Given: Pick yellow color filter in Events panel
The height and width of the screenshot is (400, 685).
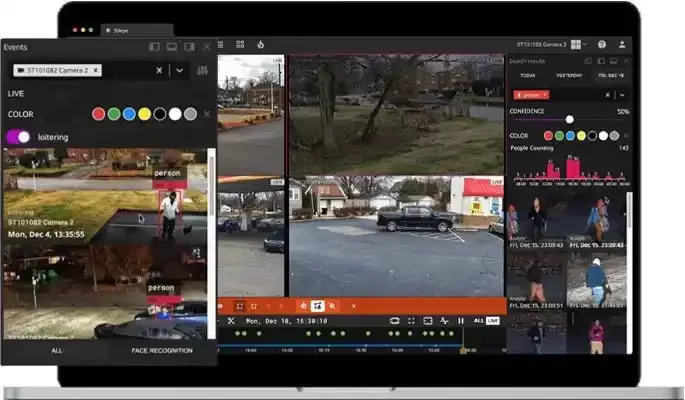Looking at the screenshot, I should [x=145, y=114].
